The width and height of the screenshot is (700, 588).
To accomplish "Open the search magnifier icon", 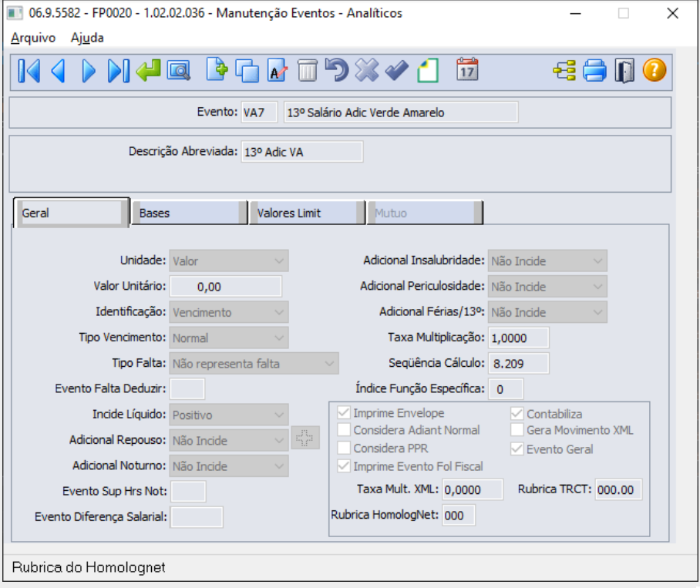I will click(x=179, y=70).
